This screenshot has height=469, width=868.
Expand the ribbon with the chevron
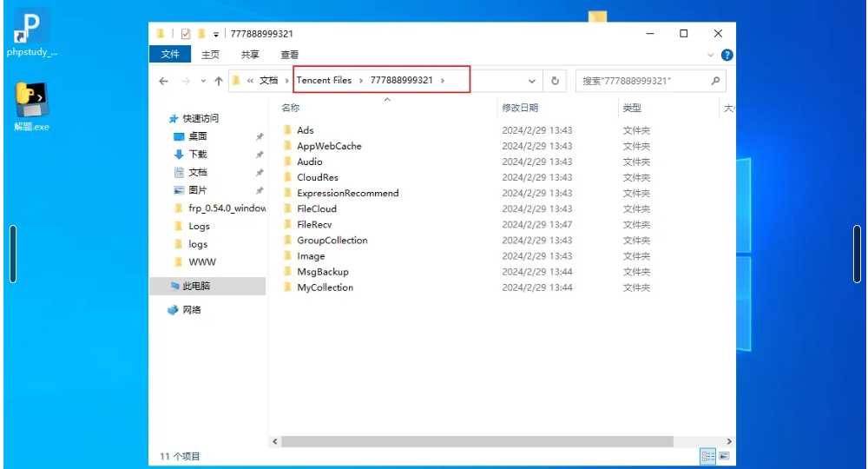[x=710, y=55]
